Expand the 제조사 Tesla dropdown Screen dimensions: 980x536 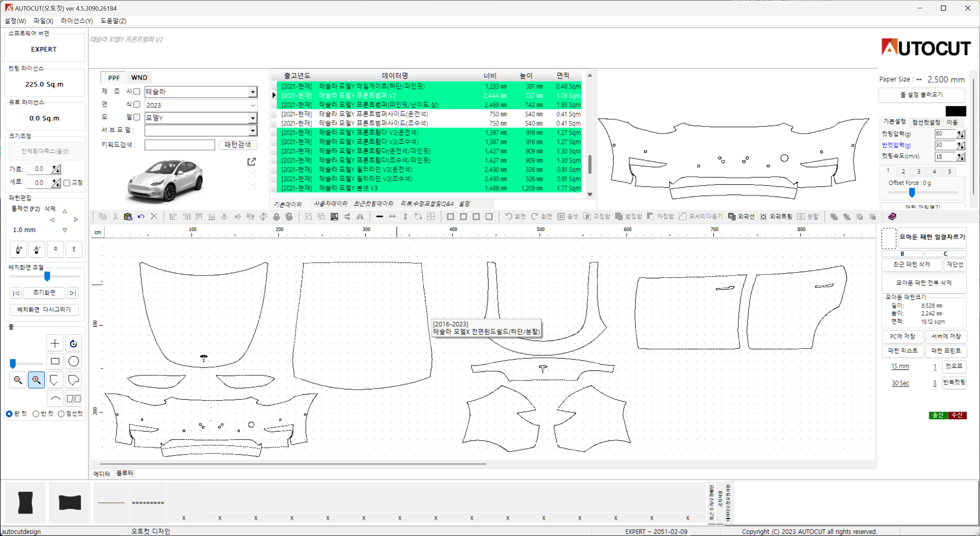(x=253, y=91)
